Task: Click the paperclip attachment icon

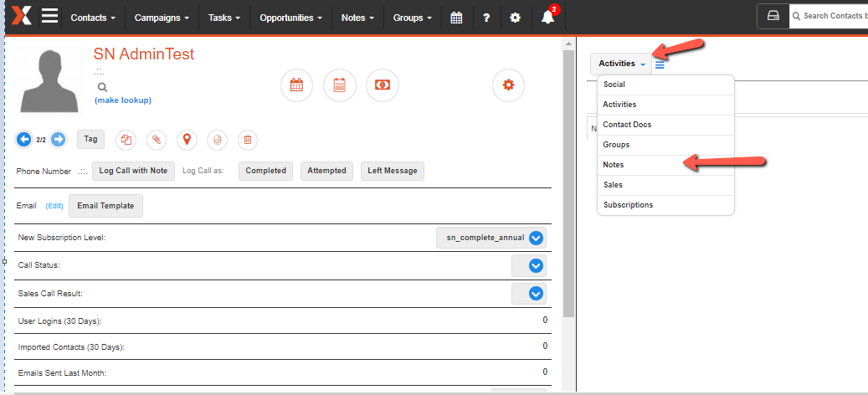Action: pyautogui.click(x=157, y=140)
